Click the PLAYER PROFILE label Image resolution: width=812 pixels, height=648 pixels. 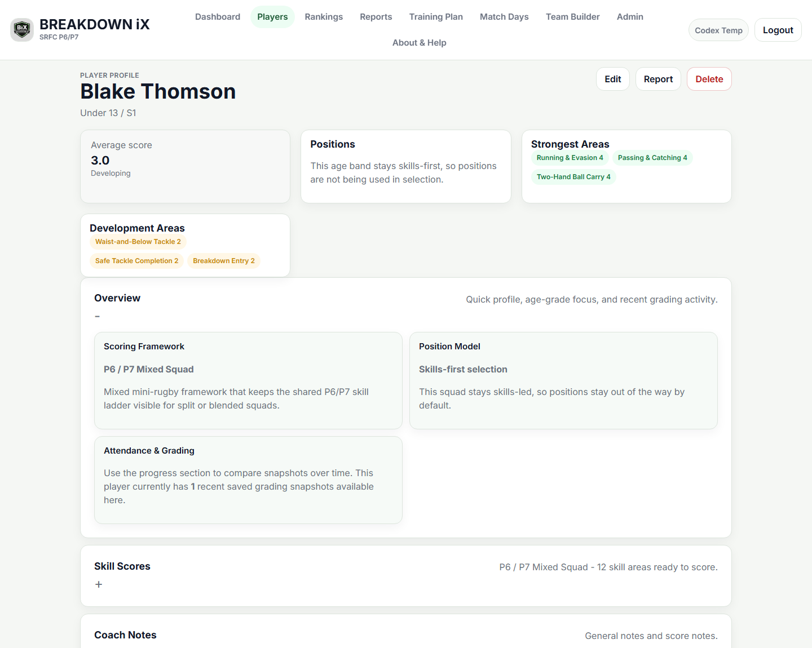[109, 76]
